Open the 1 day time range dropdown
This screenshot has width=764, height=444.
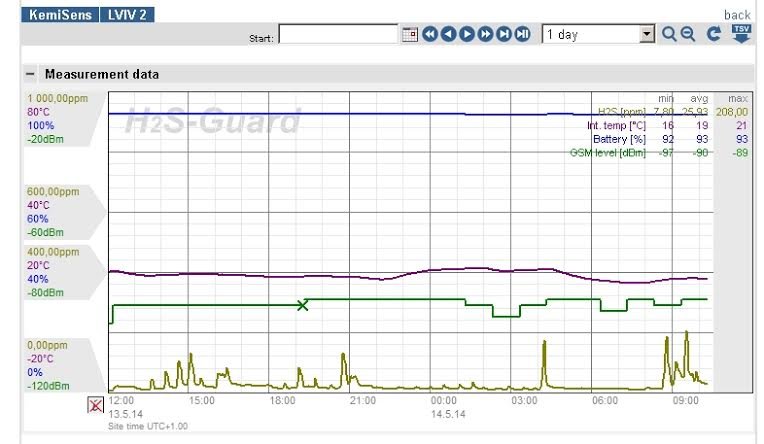click(x=598, y=34)
